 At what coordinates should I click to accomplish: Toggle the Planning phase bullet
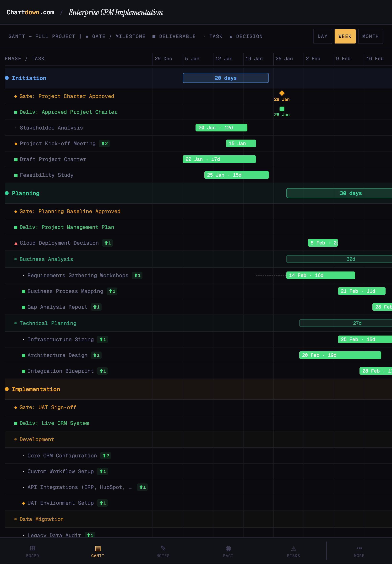7,193
